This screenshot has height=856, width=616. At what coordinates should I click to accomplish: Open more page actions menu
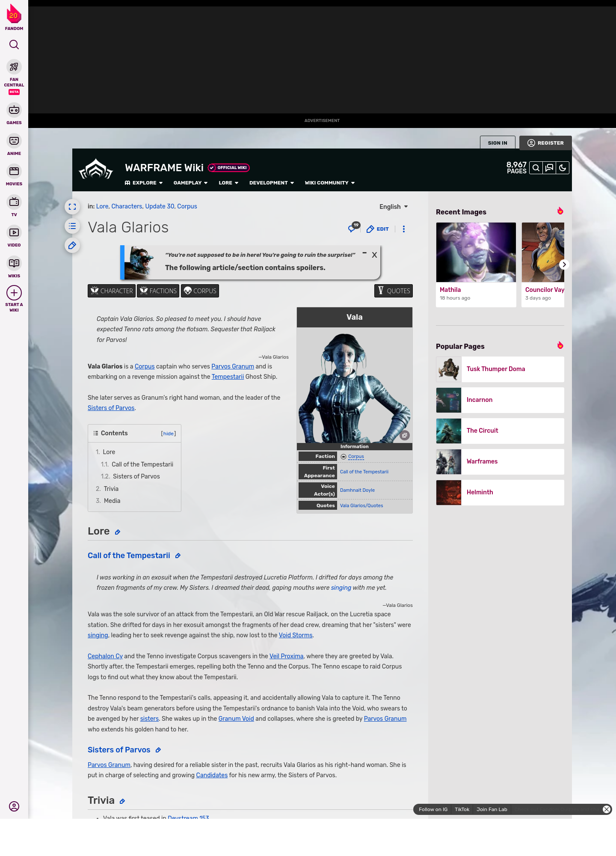[403, 229]
